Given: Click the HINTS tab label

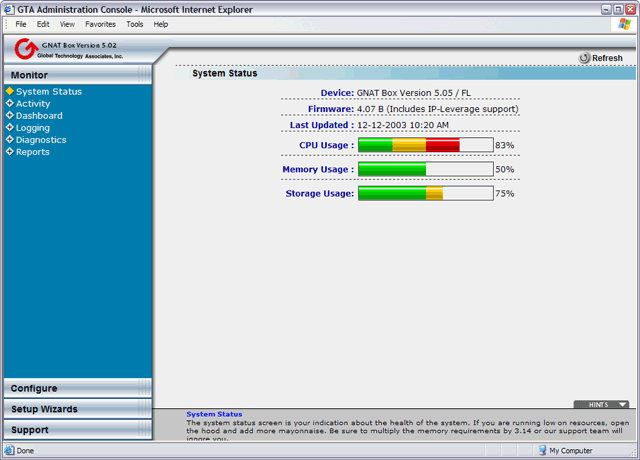Looking at the screenshot, I should 598,404.
